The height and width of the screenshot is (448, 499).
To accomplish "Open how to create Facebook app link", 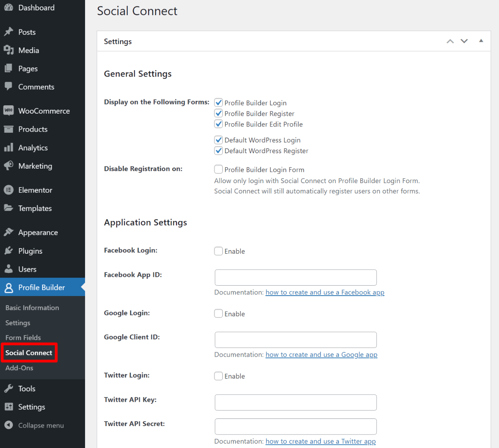I will click(x=325, y=292).
